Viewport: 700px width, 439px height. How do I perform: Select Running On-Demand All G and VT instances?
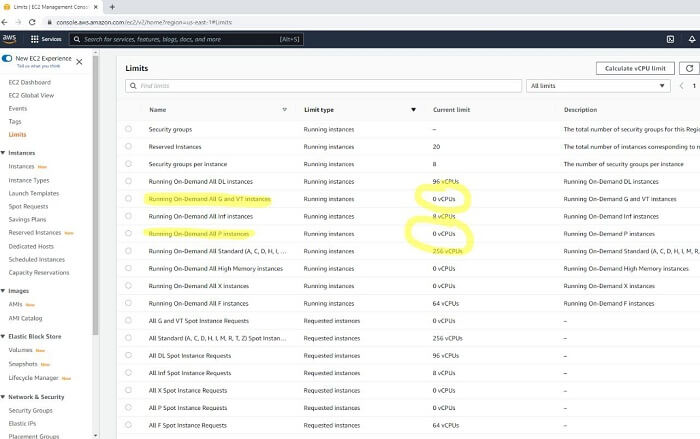[128, 198]
